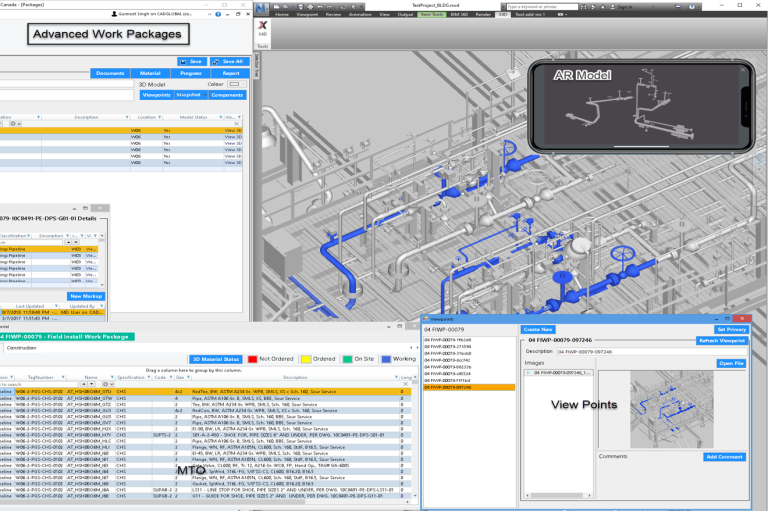Click the Components button

tap(227, 95)
